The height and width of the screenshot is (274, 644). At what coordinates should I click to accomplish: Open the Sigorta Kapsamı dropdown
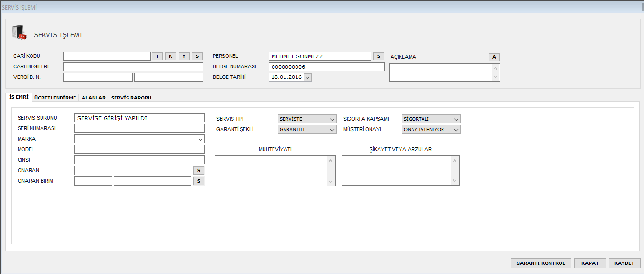(456, 119)
